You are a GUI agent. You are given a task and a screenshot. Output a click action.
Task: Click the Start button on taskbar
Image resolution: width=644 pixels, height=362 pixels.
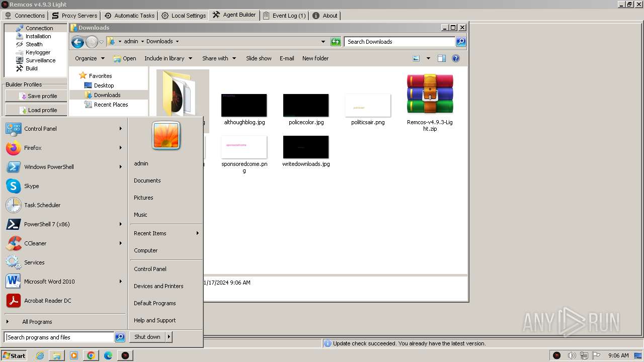pos(14,355)
